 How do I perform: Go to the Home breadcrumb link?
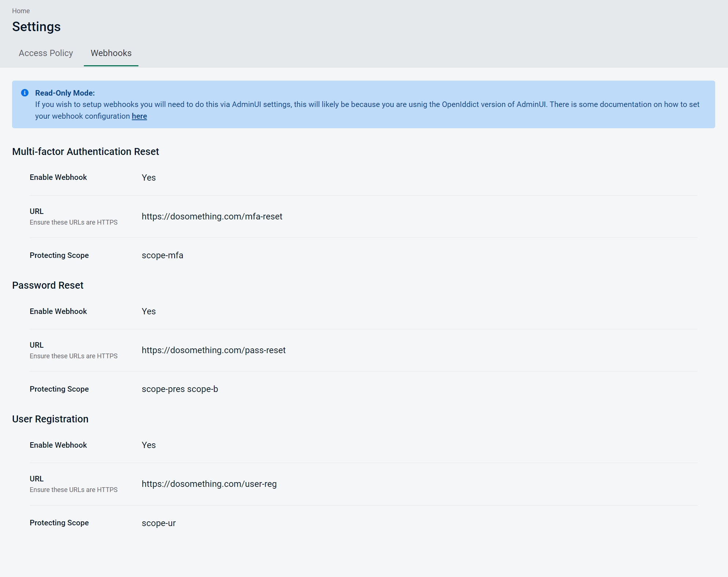pyautogui.click(x=21, y=11)
